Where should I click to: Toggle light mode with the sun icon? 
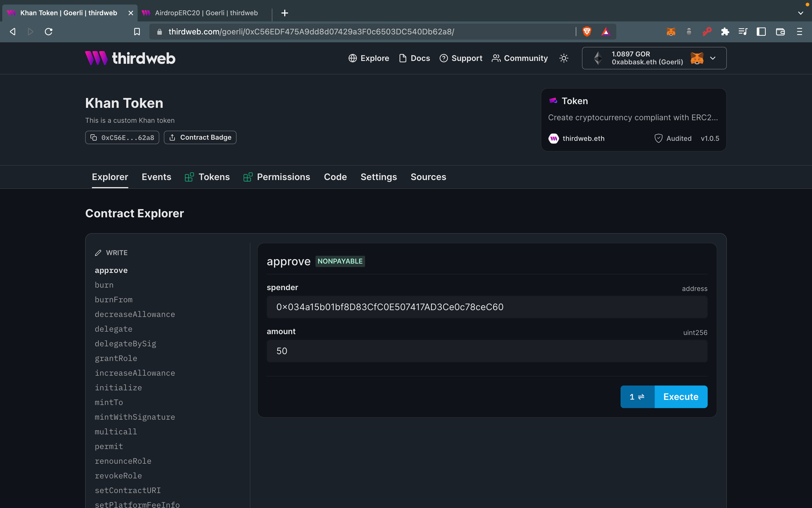point(564,58)
